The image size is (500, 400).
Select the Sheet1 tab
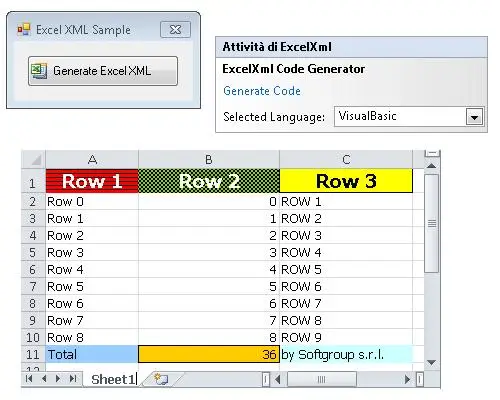coord(113,379)
